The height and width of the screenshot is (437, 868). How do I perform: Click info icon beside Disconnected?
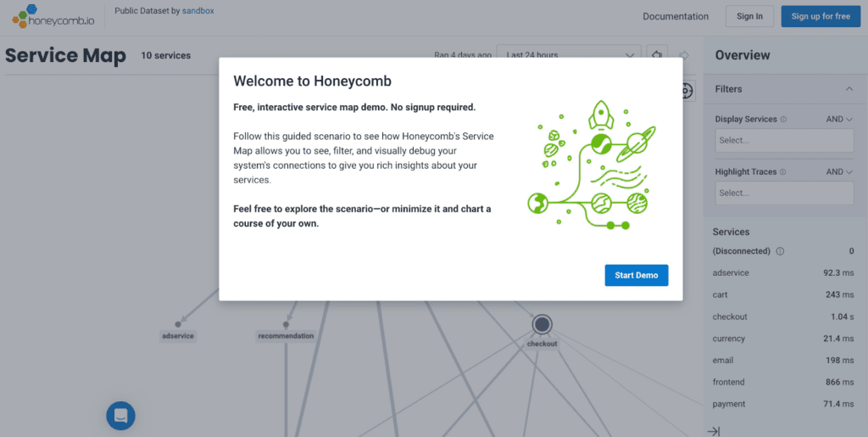780,251
